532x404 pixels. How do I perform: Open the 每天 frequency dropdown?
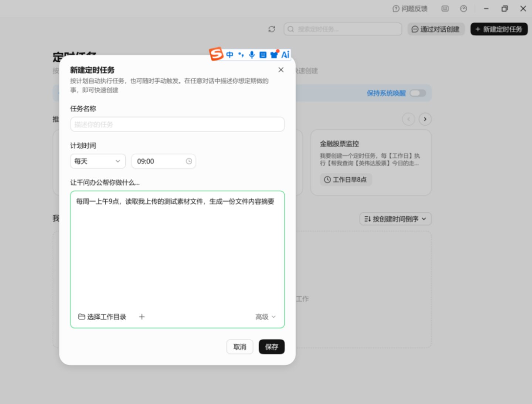tap(98, 161)
